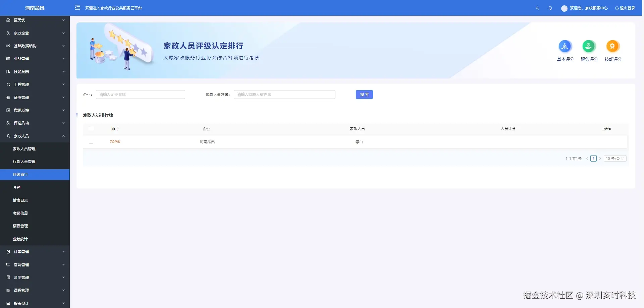Click the 服务评分 green icon
The height and width of the screenshot is (308, 644).
(x=589, y=46)
